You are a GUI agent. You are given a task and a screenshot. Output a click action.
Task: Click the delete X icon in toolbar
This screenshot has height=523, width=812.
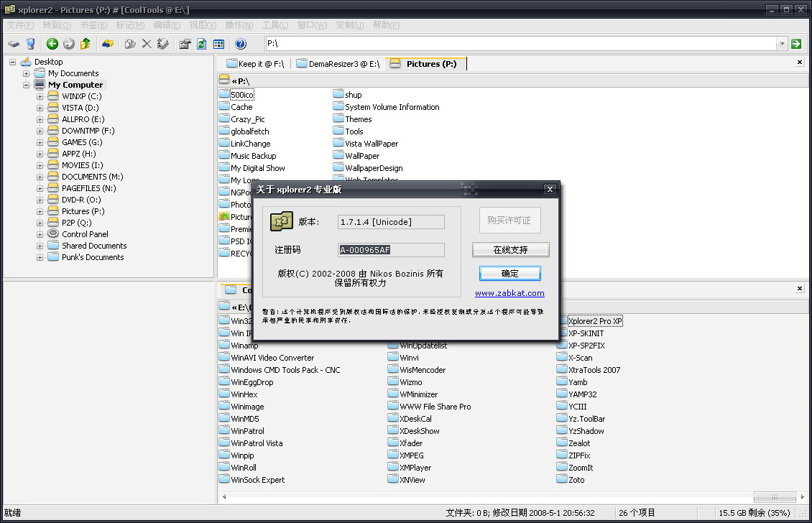point(147,44)
